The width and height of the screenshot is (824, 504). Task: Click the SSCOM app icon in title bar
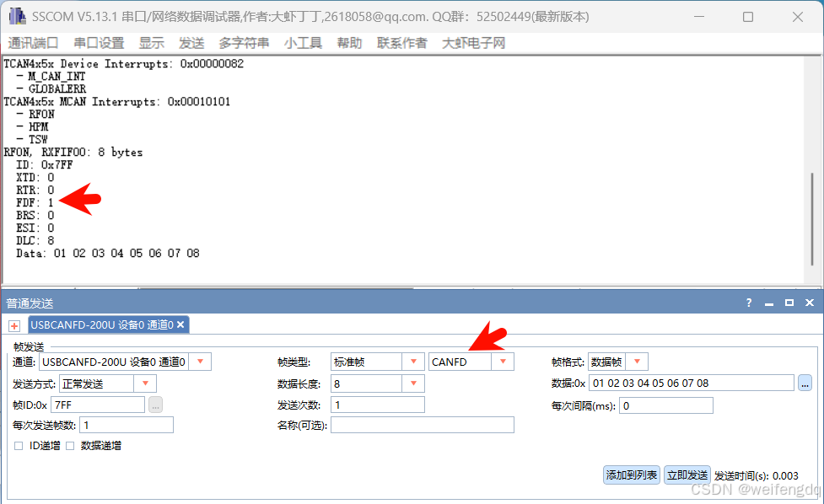17,16
